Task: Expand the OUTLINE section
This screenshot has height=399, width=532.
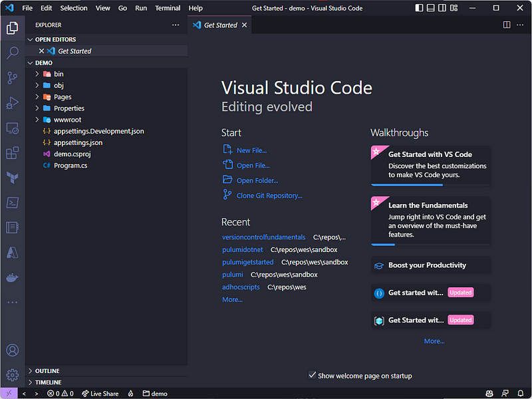Action: click(47, 371)
